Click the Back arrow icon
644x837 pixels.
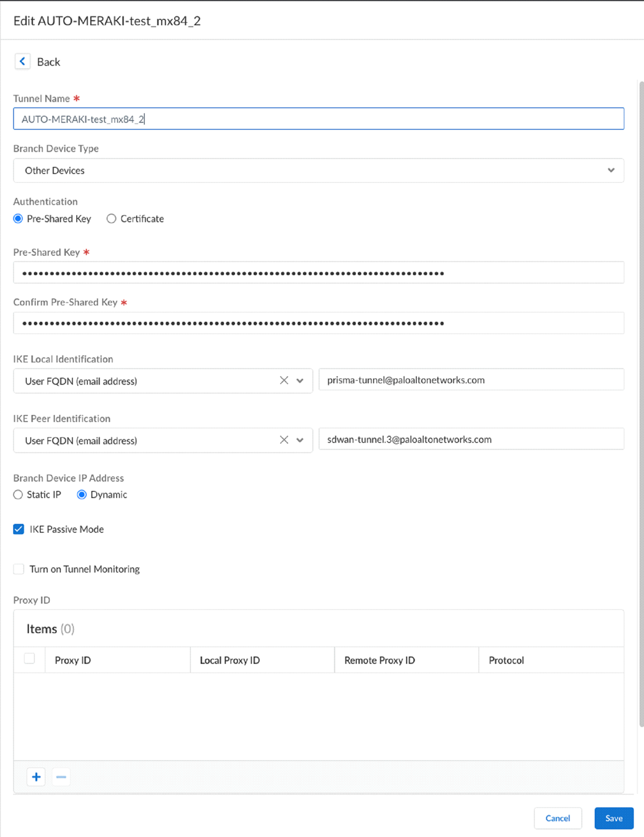click(x=22, y=62)
